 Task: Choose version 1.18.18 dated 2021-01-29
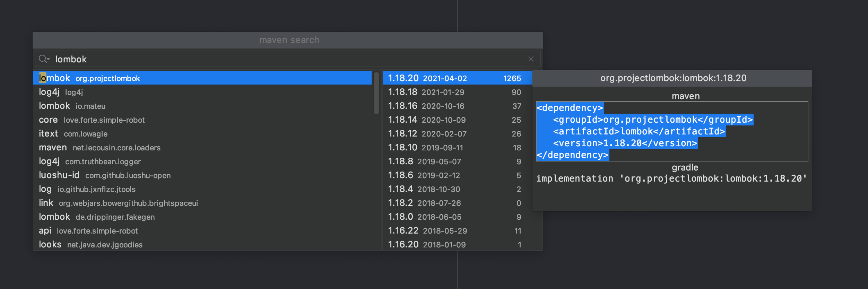coord(457,92)
